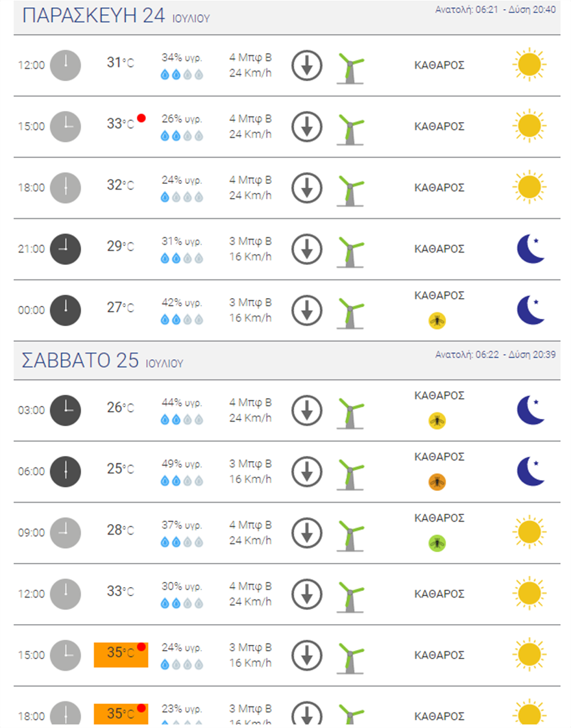Click the red dot beside 33°C Friday
The height and width of the screenshot is (728, 571).
(141, 118)
